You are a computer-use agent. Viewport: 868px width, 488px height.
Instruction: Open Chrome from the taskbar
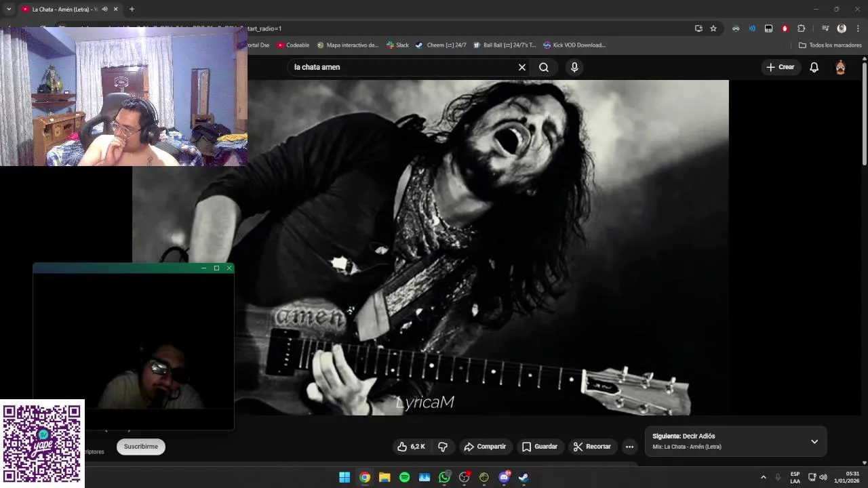click(x=364, y=477)
